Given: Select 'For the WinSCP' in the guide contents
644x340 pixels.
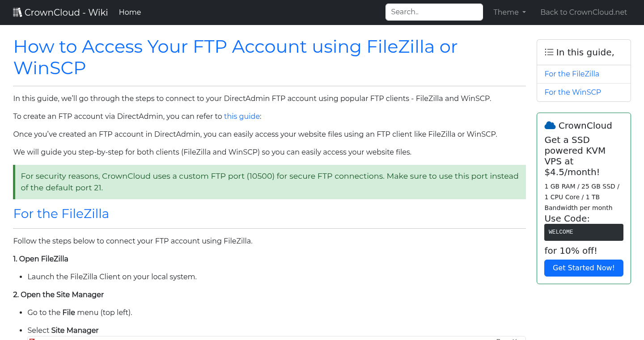Looking at the screenshot, I should (572, 92).
